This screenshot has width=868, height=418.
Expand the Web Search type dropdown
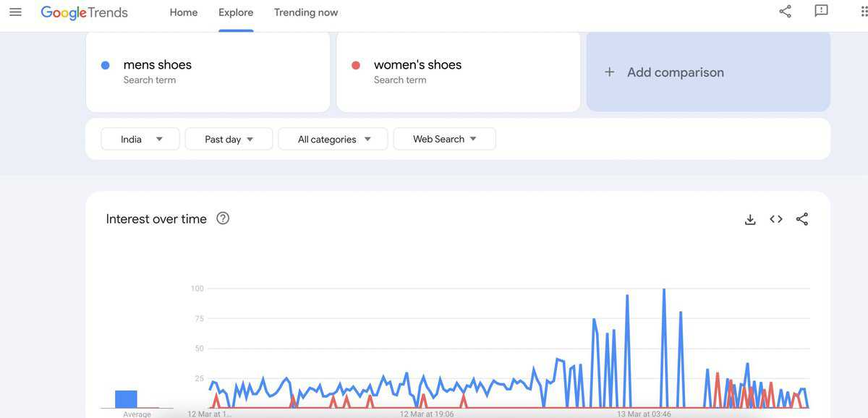444,139
